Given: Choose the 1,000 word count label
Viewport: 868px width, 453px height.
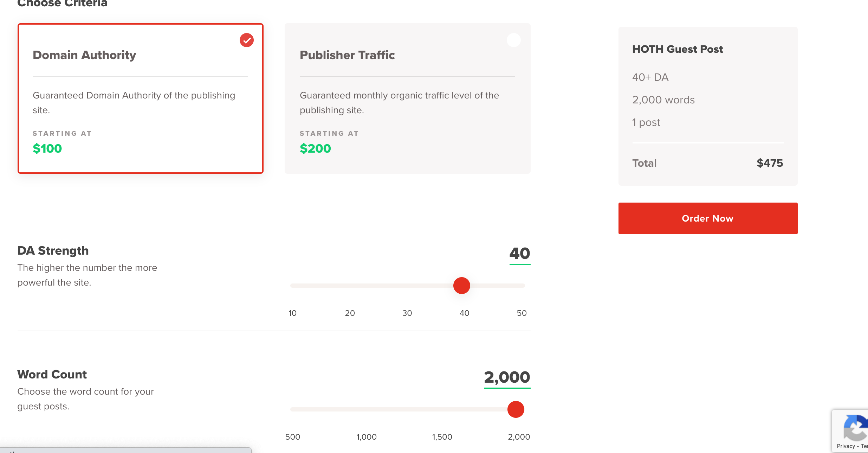Looking at the screenshot, I should [366, 437].
